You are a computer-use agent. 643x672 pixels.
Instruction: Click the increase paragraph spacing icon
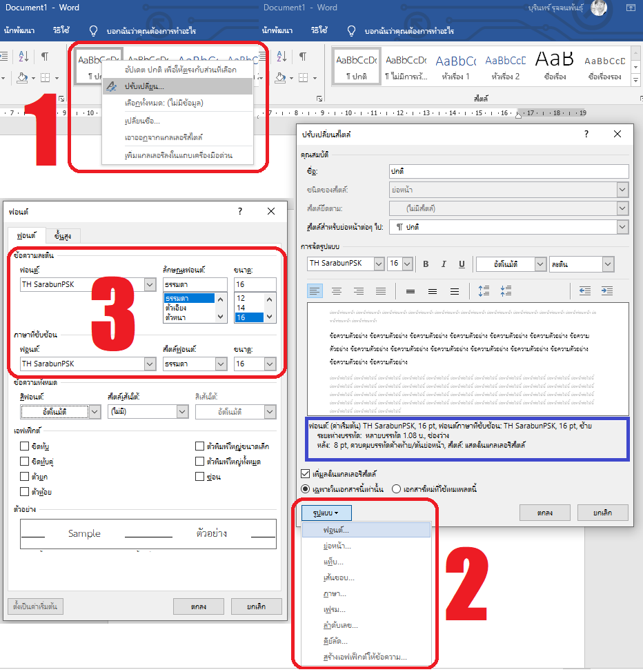[484, 291]
